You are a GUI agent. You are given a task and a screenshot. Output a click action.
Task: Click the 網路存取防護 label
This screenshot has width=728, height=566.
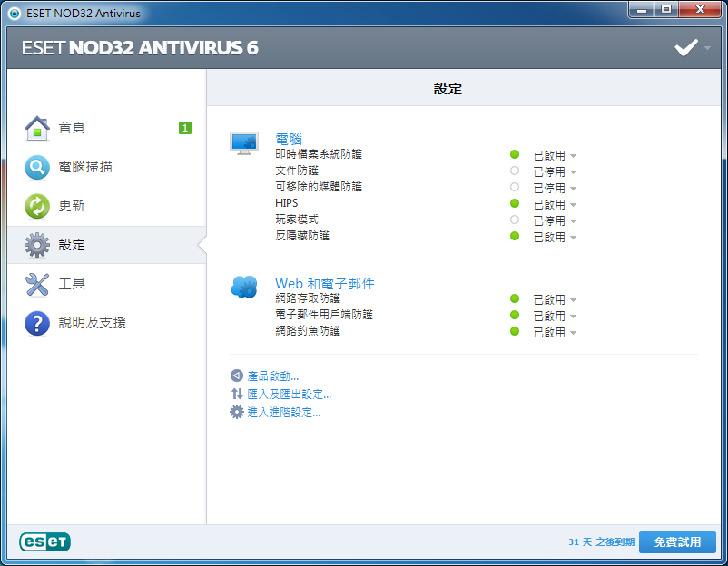click(308, 298)
